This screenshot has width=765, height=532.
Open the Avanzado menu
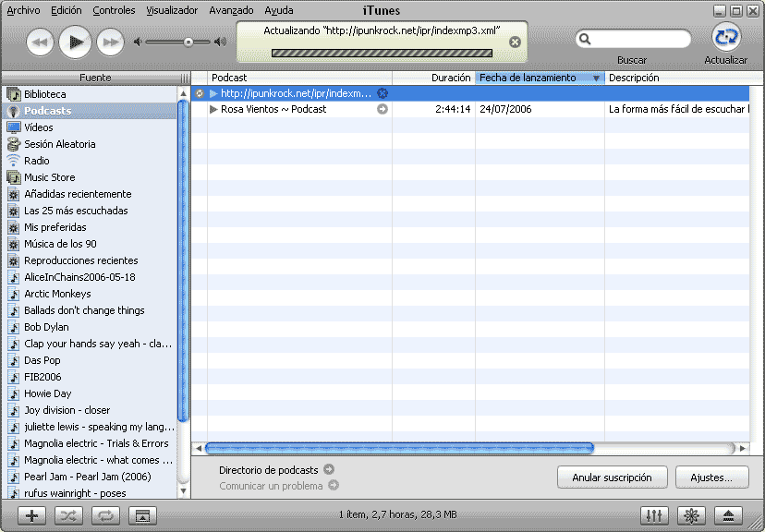[231, 10]
